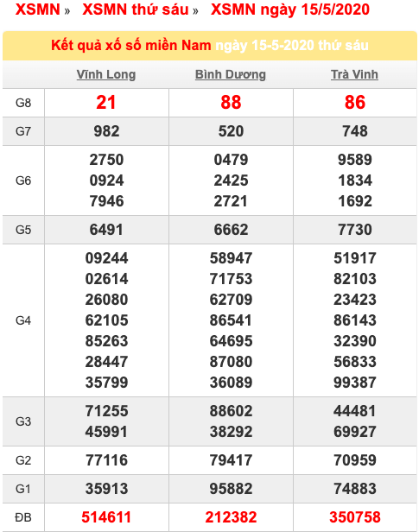This screenshot has height=532, width=419.
Task: Click the ĐB row label
Action: point(23,517)
